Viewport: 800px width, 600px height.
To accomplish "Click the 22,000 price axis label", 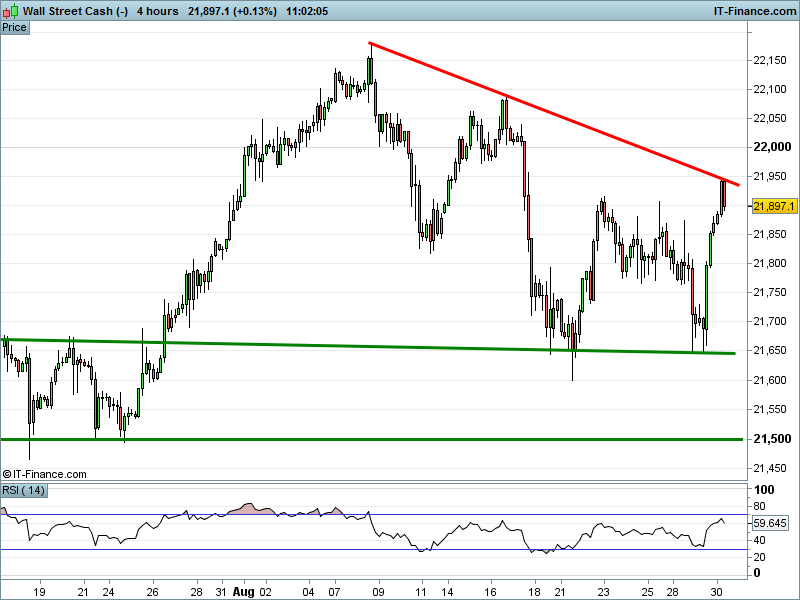I will 772,147.
